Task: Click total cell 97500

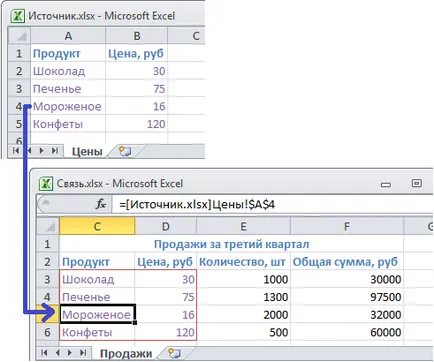Action: (347, 297)
